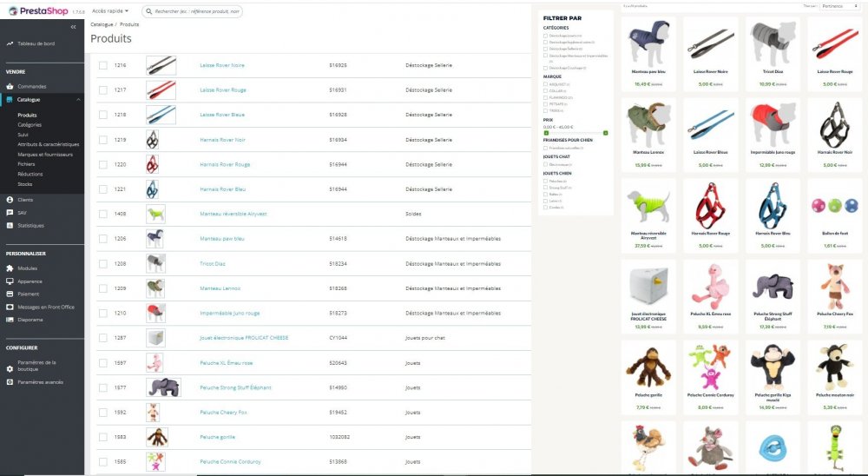The width and height of the screenshot is (868, 476).
Task: Open the Stocks submenu item
Action: coord(25,184)
